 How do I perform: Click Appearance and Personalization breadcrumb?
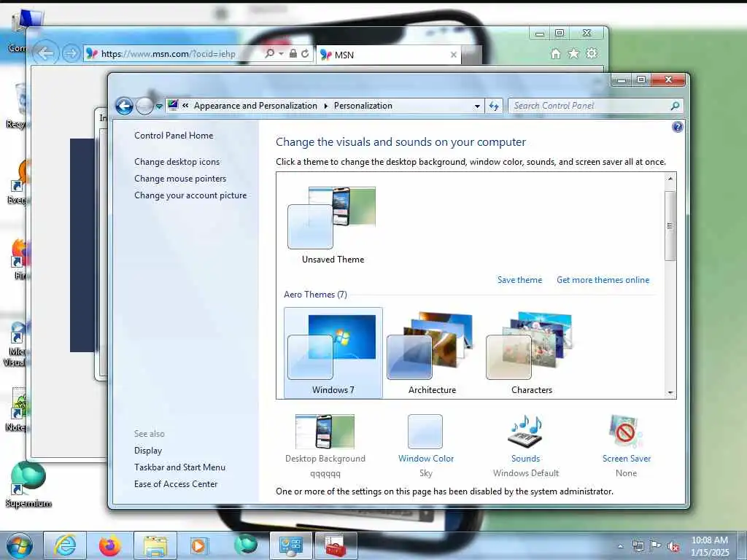tap(255, 106)
